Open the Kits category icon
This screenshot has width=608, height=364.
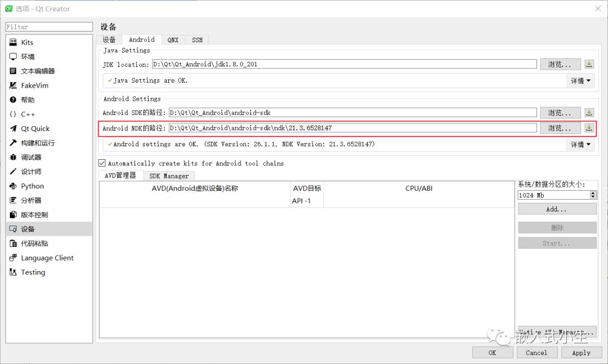pos(13,42)
